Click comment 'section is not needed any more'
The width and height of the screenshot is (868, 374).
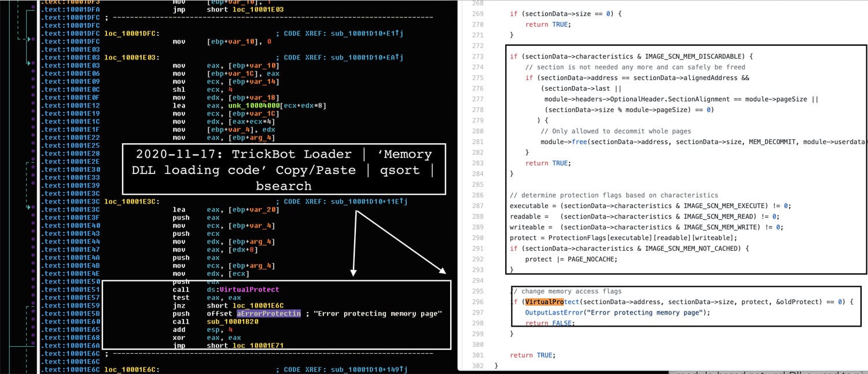[x=635, y=67]
